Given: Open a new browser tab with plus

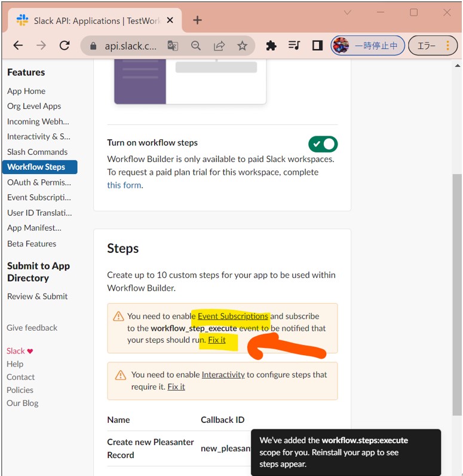Looking at the screenshot, I should [197, 20].
